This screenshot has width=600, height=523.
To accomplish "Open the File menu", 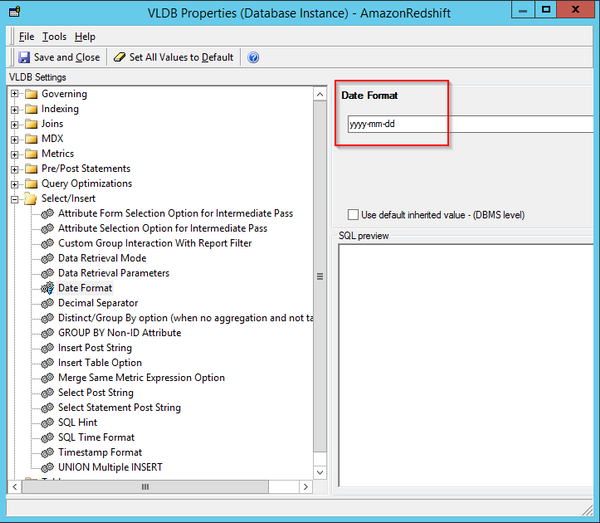I will click(x=26, y=37).
